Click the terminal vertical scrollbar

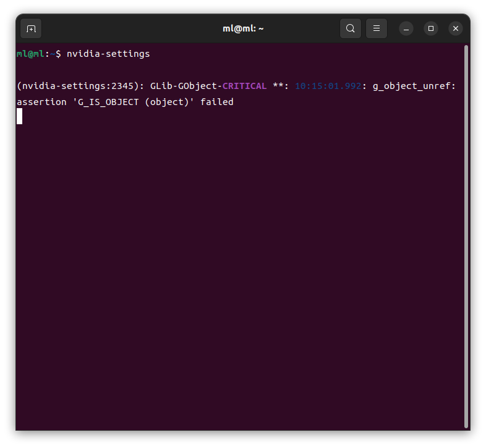click(x=466, y=237)
